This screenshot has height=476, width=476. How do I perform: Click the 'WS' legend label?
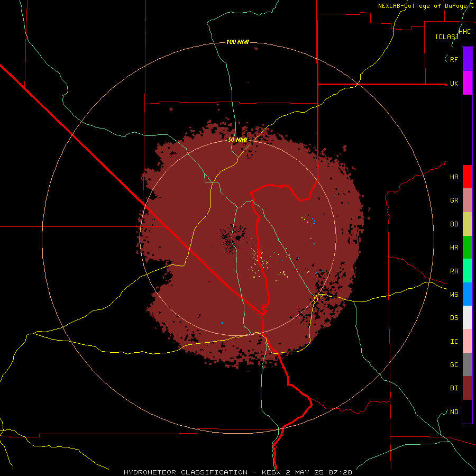(454, 294)
